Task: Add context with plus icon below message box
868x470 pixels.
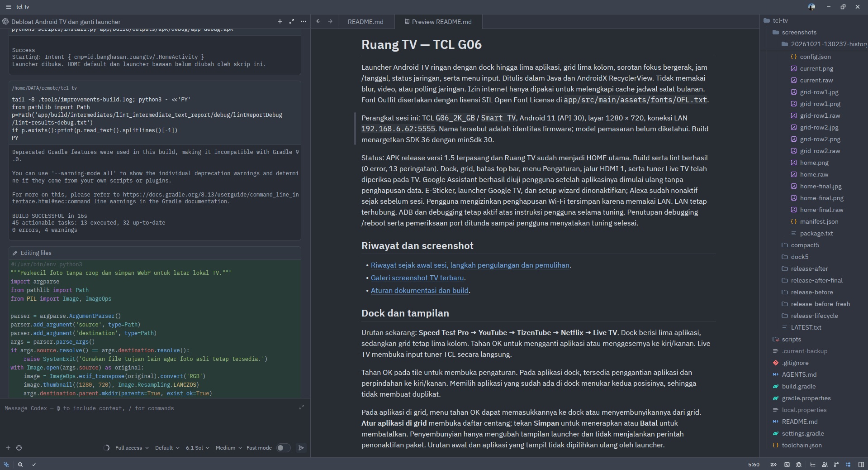Action: tap(8, 448)
